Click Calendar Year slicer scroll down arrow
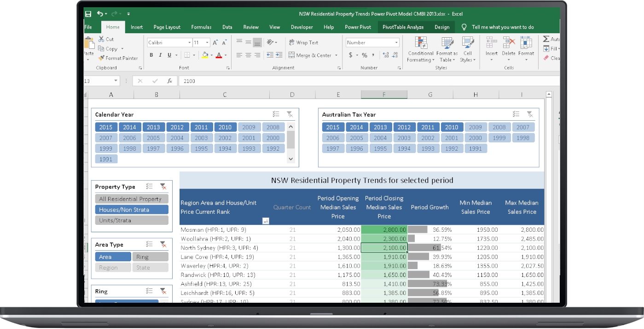Image resolution: width=644 pixels, height=329 pixels. click(x=290, y=159)
